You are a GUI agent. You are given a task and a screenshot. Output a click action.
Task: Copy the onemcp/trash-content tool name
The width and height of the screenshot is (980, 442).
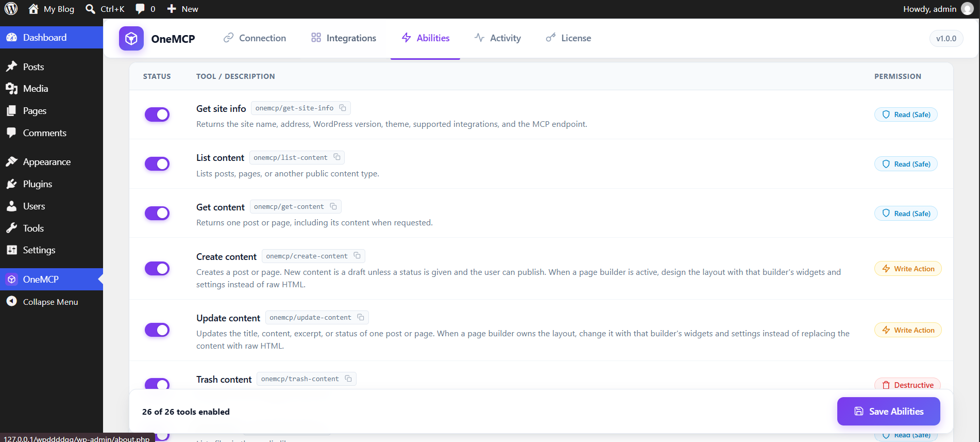click(348, 379)
